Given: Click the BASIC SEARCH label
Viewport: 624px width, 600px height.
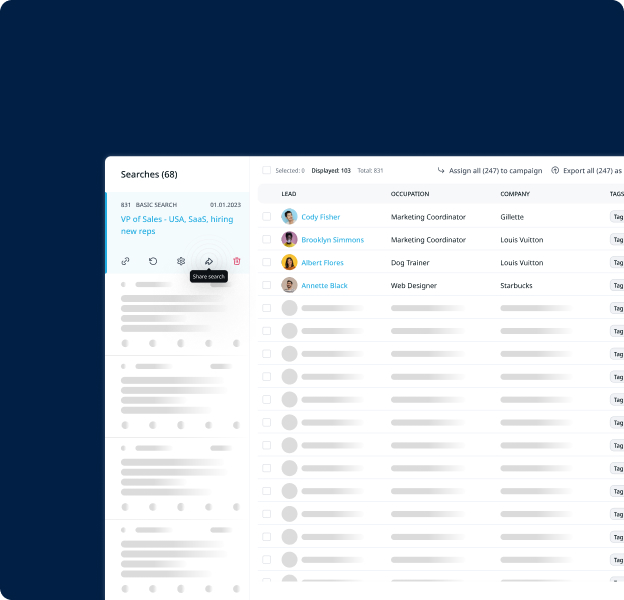Looking at the screenshot, I should 156,205.
